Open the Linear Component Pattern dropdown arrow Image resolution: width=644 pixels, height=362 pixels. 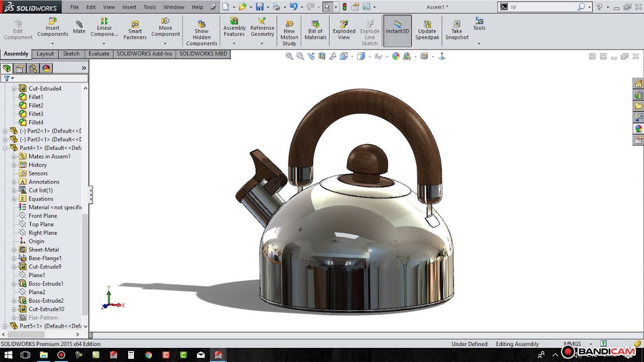104,44
